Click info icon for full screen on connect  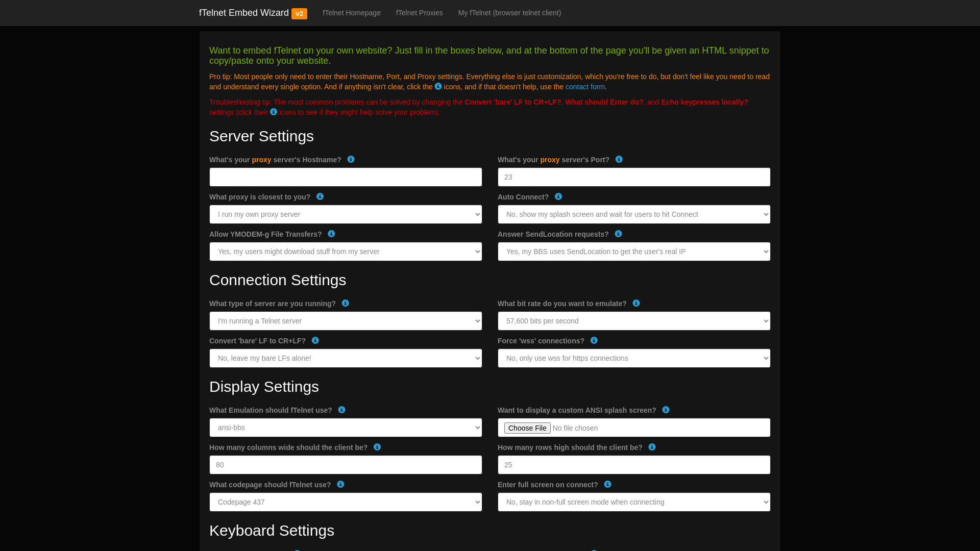(x=607, y=484)
